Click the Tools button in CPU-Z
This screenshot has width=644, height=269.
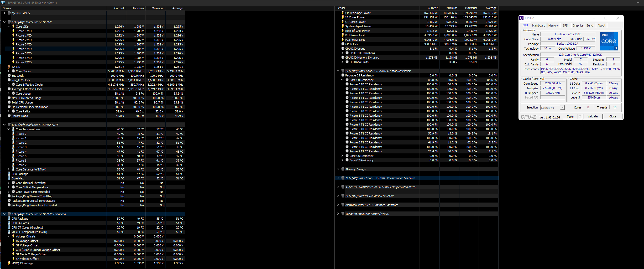[570, 116]
